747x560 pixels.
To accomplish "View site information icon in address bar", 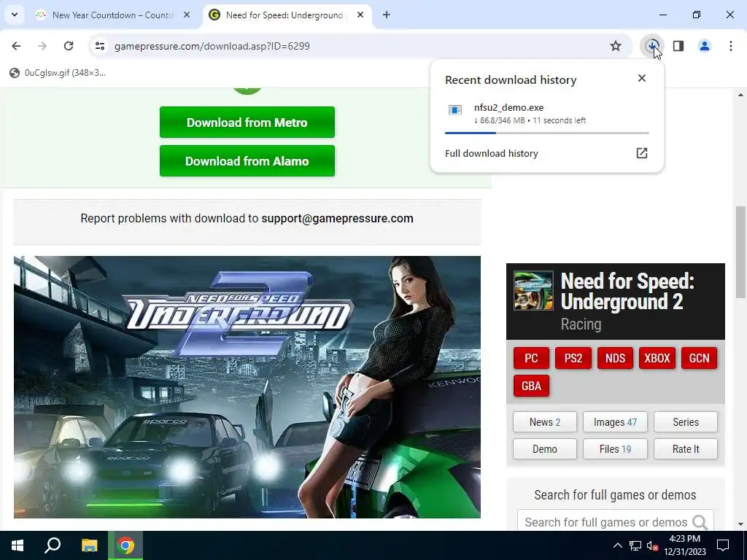I will tap(99, 46).
